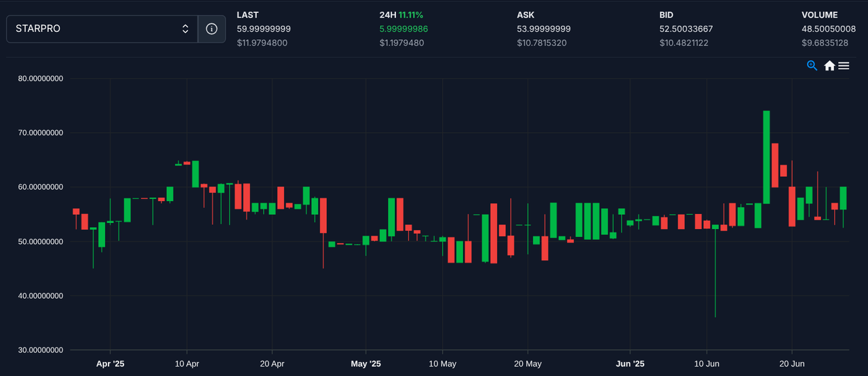Image resolution: width=868 pixels, height=376 pixels.
Task: Click the 20 Jun x-axis label
Action: pos(792,364)
